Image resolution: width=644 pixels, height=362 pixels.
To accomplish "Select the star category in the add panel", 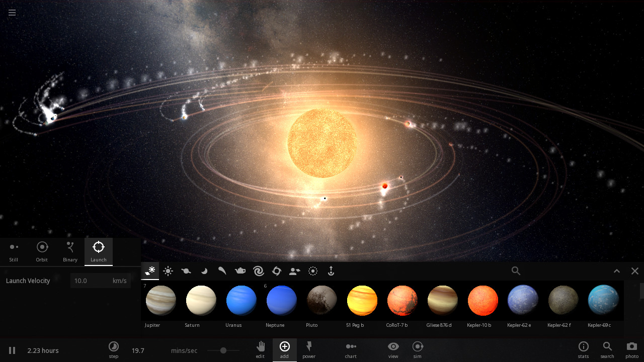I will coord(168,271).
